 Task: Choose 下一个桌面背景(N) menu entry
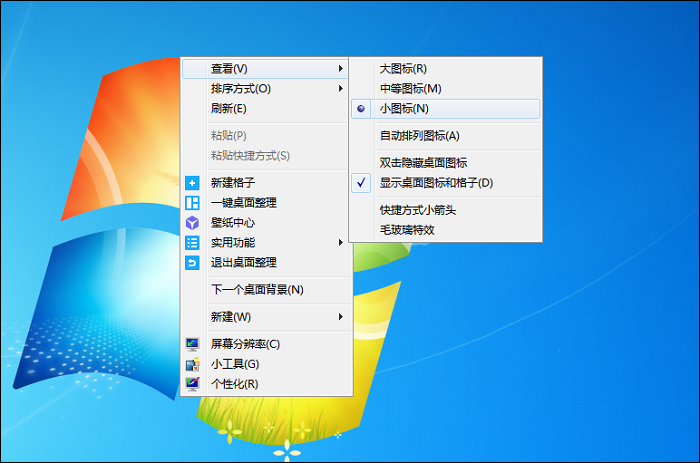pos(257,290)
